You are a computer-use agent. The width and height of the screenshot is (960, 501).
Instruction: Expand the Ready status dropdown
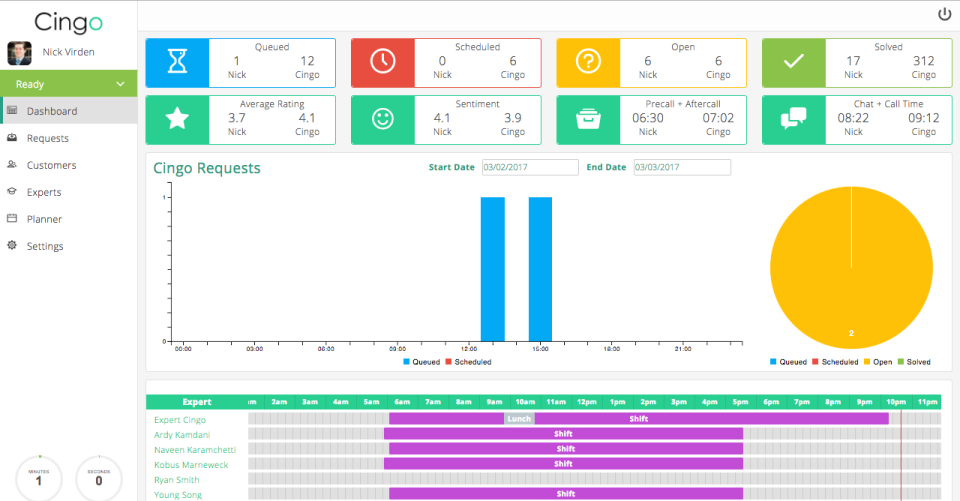(69, 83)
